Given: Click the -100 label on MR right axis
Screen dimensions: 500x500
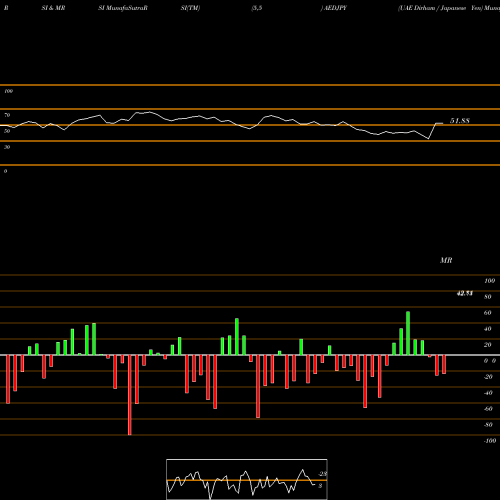Looking at the screenshot, I should (490, 441).
